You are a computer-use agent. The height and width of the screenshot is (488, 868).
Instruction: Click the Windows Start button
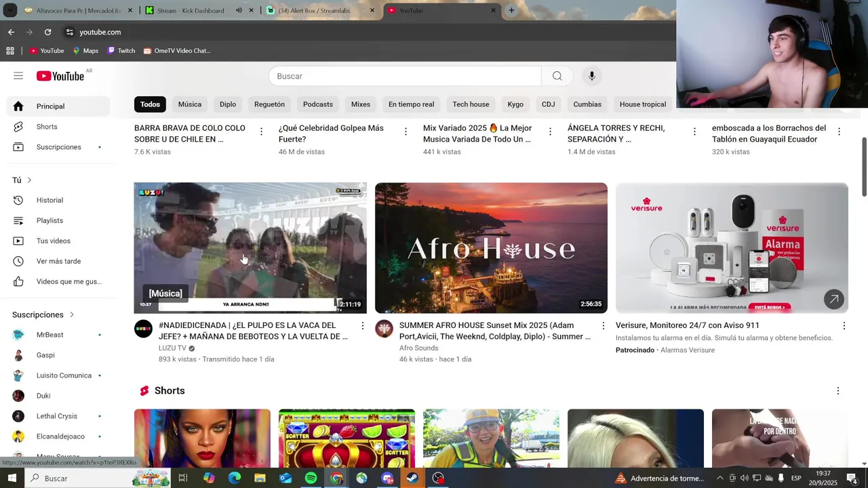point(12,479)
